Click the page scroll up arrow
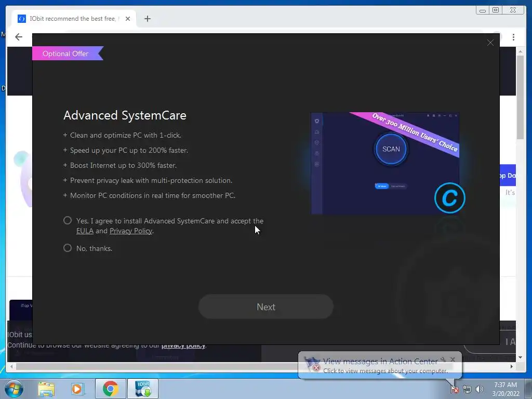532x399 pixels. tap(520, 51)
